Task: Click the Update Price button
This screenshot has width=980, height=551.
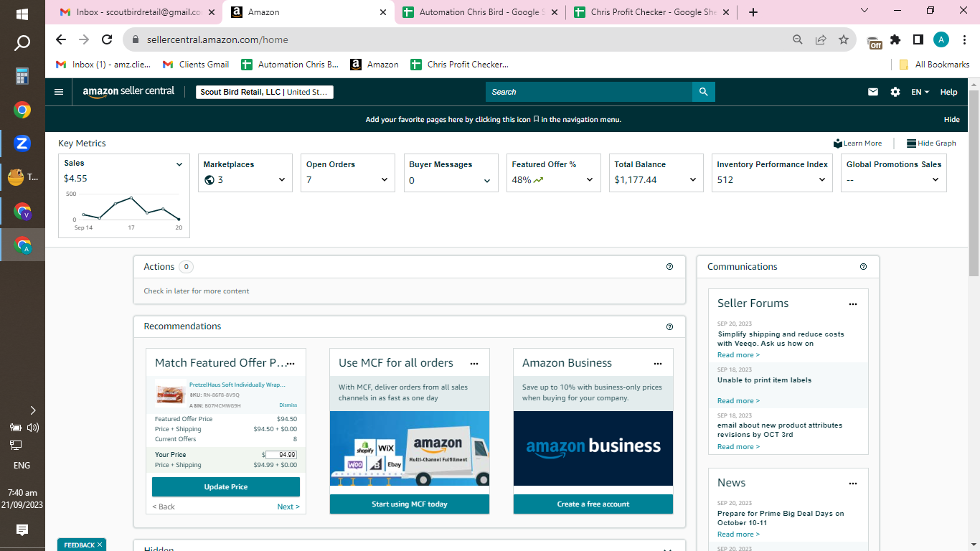Action: click(x=226, y=487)
